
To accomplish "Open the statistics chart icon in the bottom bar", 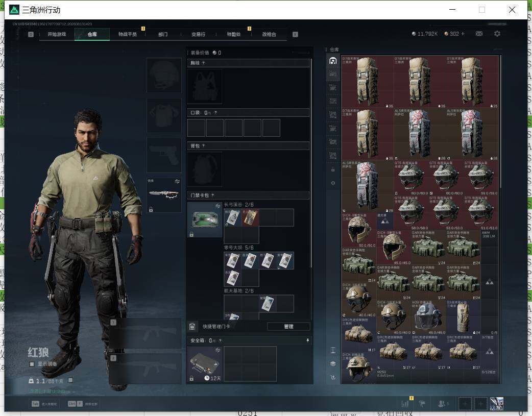I will tap(405, 404).
